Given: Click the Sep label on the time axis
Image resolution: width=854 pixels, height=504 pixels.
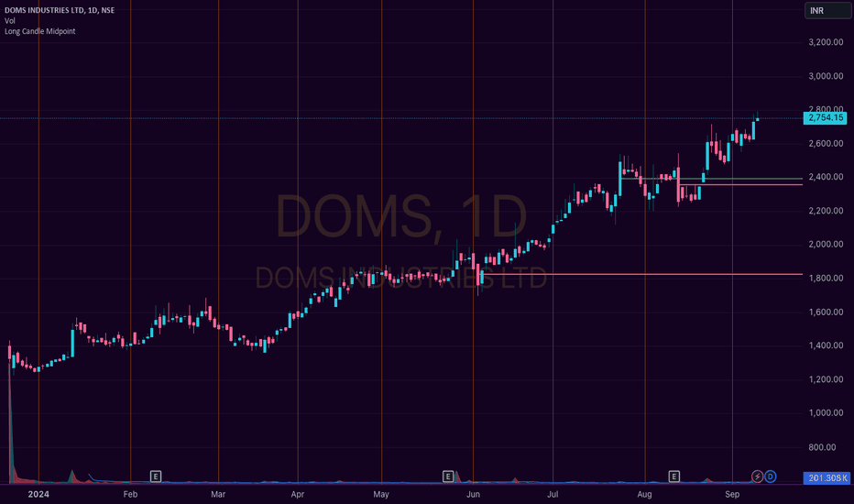Looking at the screenshot, I should point(732,494).
